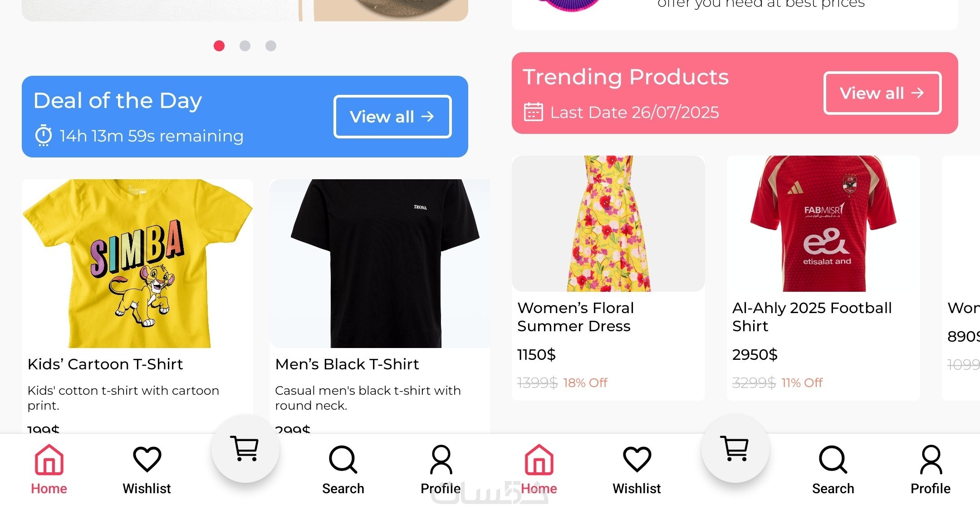Image resolution: width=980 pixels, height=515 pixels.
Task: Open the cart in right screen
Action: pos(735,449)
